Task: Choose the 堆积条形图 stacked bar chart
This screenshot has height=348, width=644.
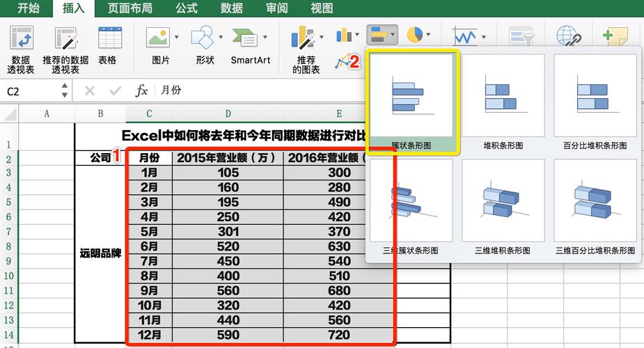Action: click(503, 102)
